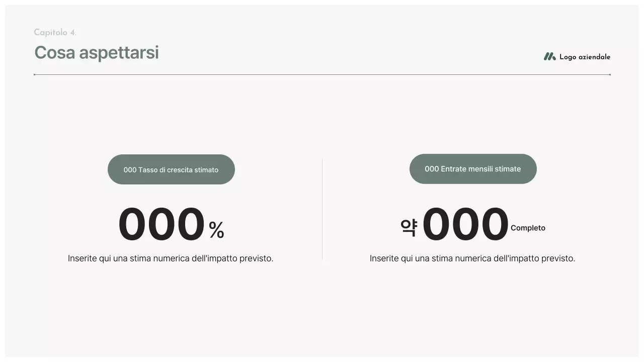
Task: Click the 'Capitolo 4.' chapter label
Action: pos(55,33)
